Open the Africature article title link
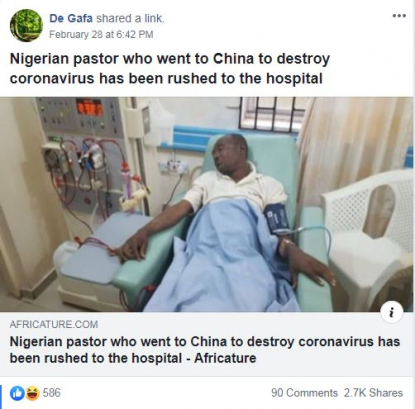Viewport: 415px width, 409px height. [205, 350]
